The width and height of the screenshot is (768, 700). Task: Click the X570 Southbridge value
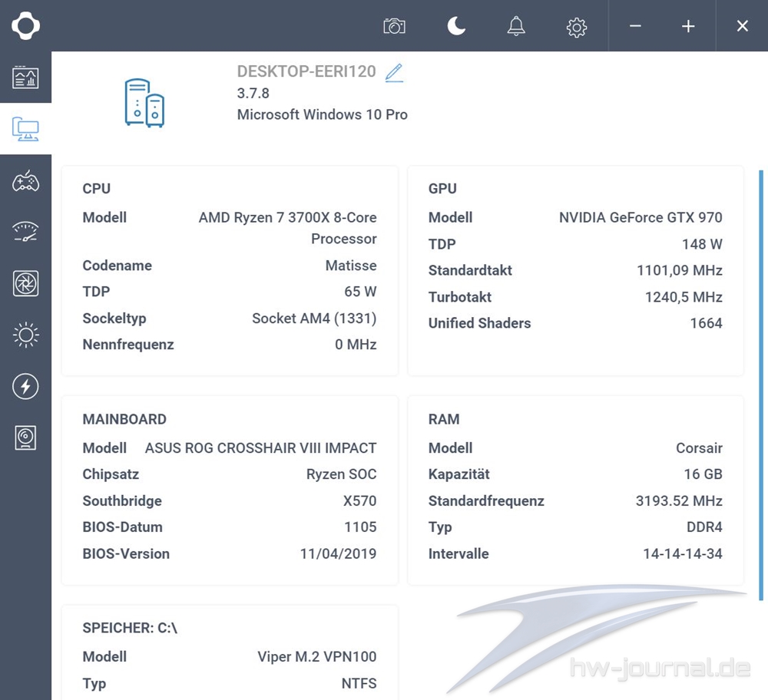(360, 500)
